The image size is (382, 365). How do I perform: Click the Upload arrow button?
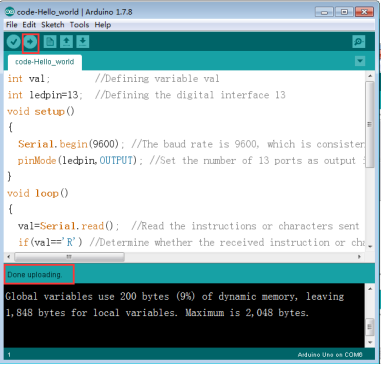pos(30,42)
